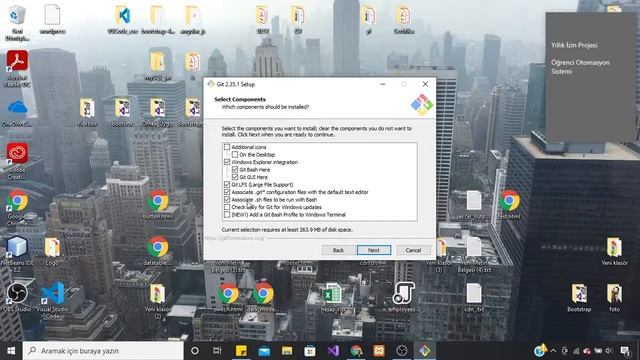Screen dimensions: 640x360
Task: Select the switch.html file icon
Action: (x=228, y=297)
